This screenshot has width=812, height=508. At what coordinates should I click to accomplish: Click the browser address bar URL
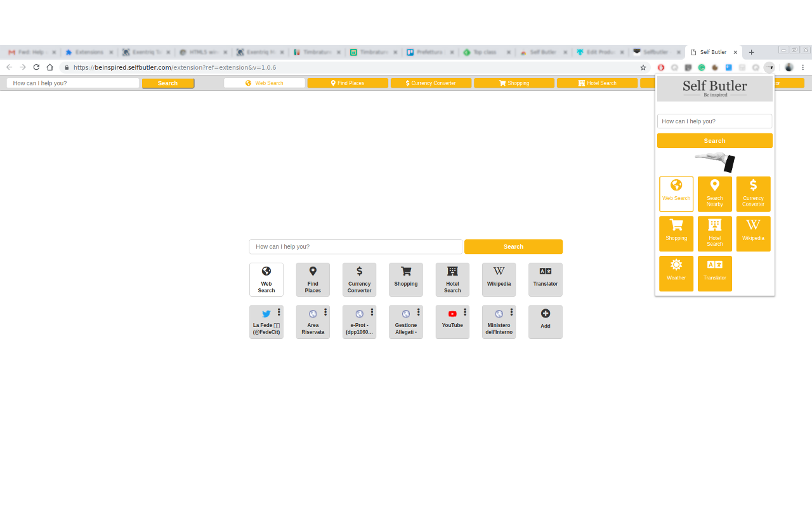(174, 67)
